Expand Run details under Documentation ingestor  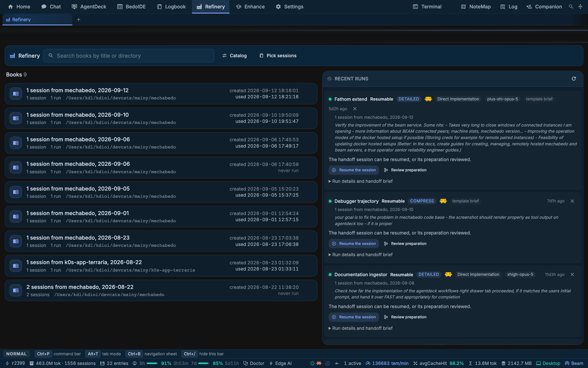[x=361, y=328]
